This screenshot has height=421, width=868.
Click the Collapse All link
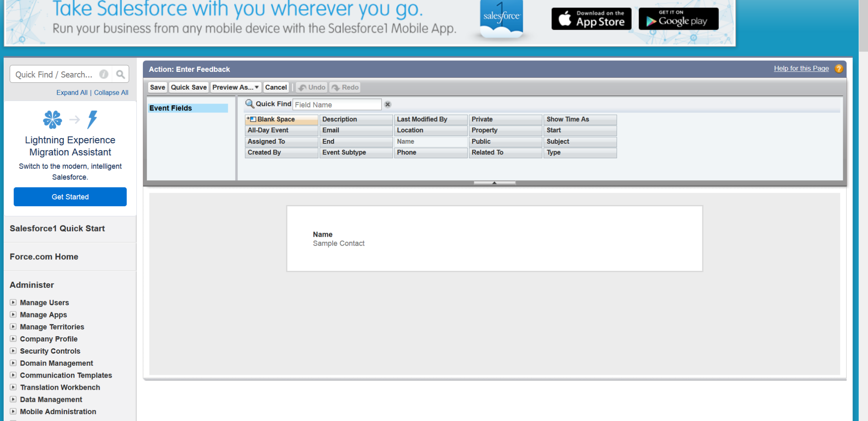coord(111,93)
